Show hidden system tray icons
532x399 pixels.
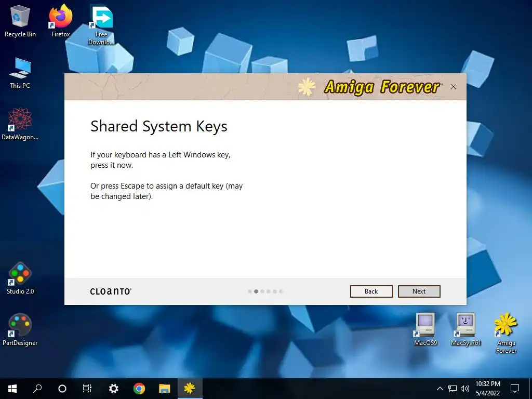pyautogui.click(x=440, y=389)
